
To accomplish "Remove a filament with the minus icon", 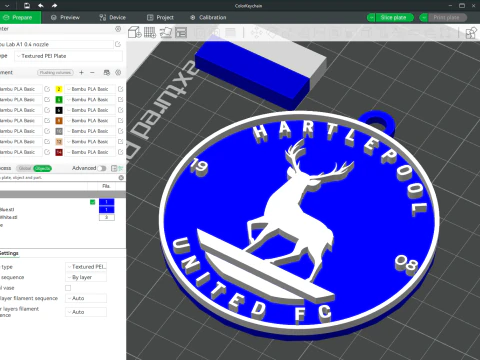I will [x=92, y=72].
